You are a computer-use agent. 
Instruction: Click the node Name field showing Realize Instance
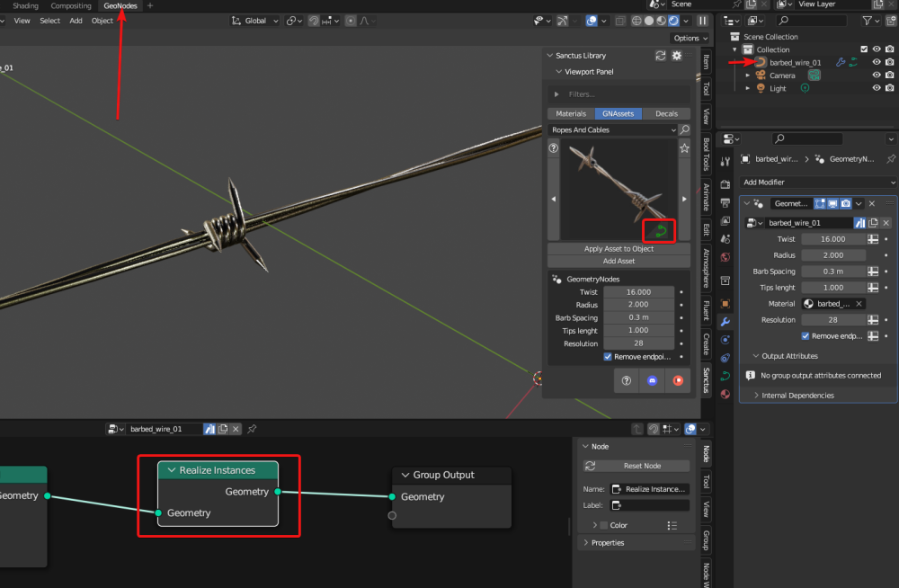649,488
